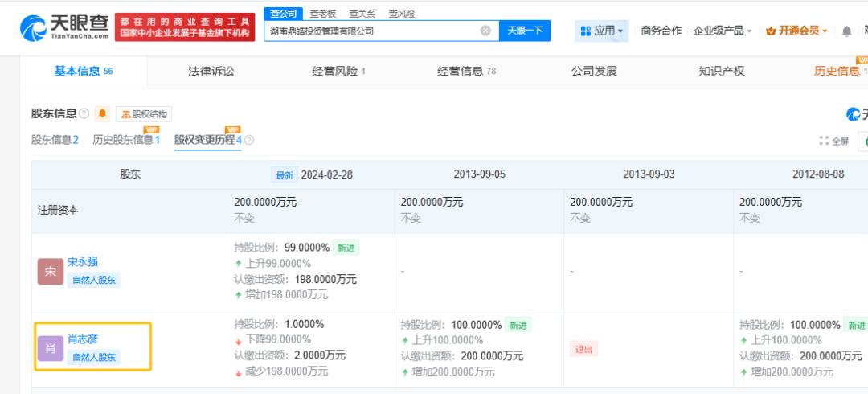Viewport: 868px width, 394px height.
Task: Click the 股权结构 button
Action: 144,114
